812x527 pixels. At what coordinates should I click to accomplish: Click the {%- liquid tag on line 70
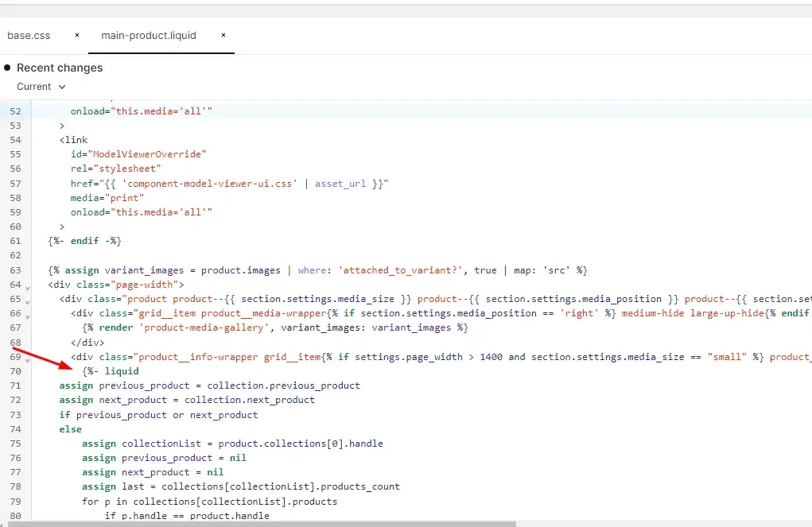tap(111, 371)
